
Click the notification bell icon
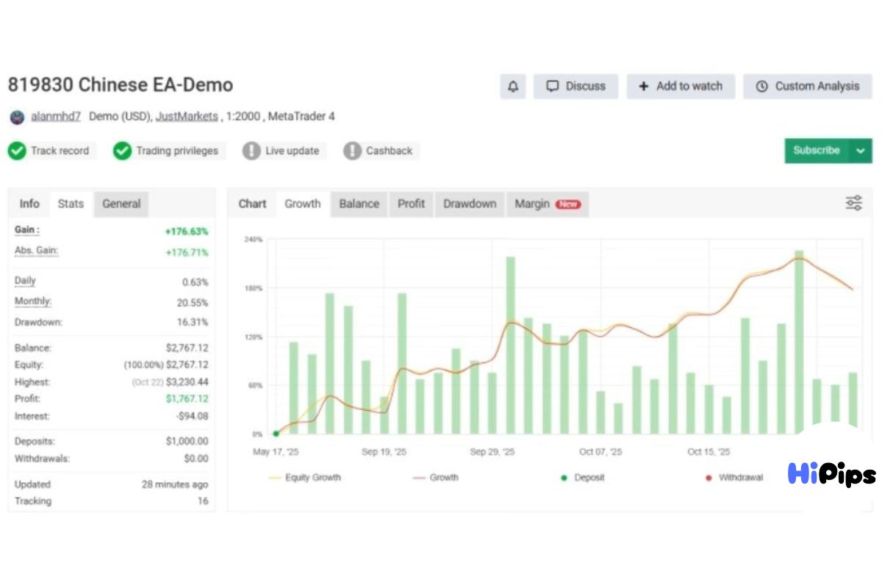tap(513, 86)
